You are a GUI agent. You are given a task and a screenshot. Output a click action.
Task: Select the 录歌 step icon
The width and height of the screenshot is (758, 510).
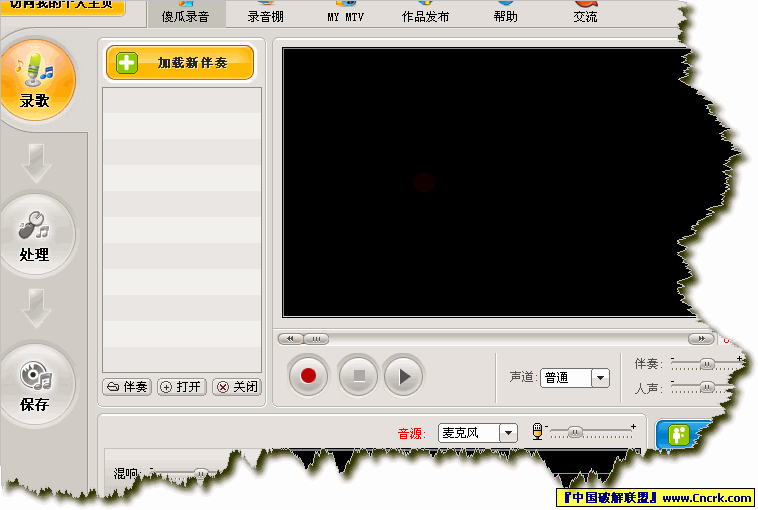tap(35, 78)
